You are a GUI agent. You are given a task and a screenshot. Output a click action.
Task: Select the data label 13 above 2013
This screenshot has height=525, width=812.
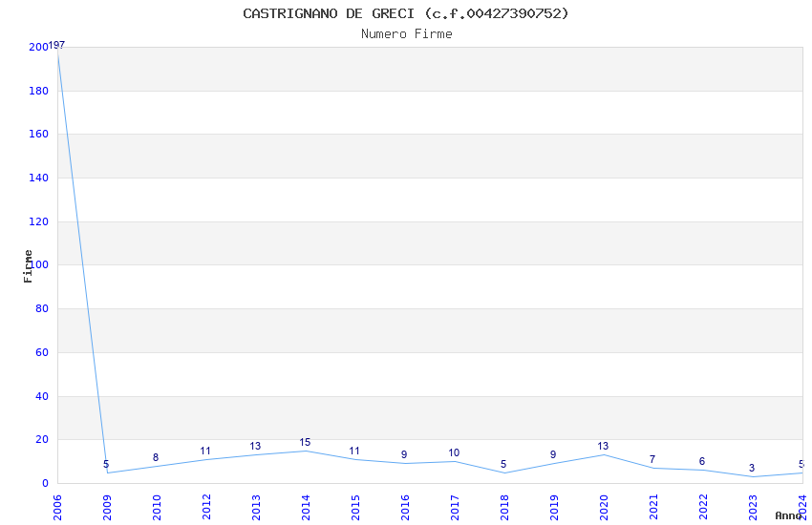click(x=255, y=446)
